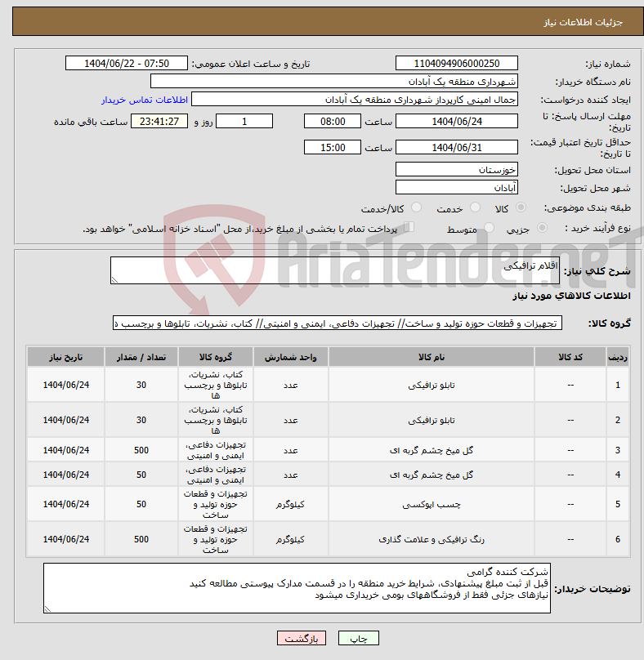644x660 pixels.
Task: Click the گروه کالا goods group field
Action: (338, 323)
